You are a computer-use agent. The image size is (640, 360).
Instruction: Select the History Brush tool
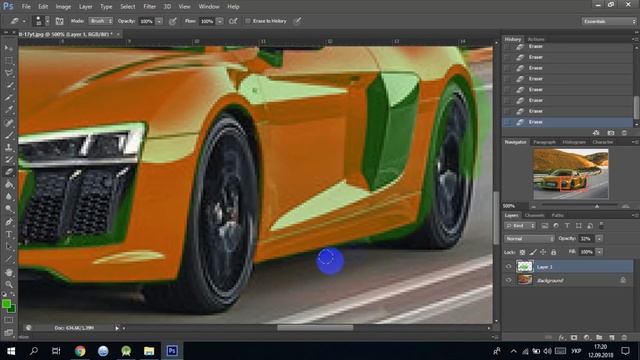pos(9,160)
